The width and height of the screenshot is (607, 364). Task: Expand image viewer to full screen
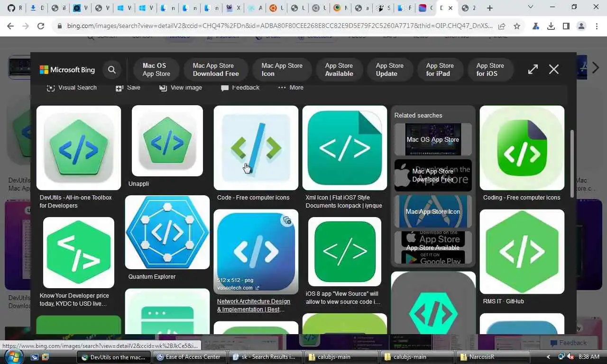[533, 69]
